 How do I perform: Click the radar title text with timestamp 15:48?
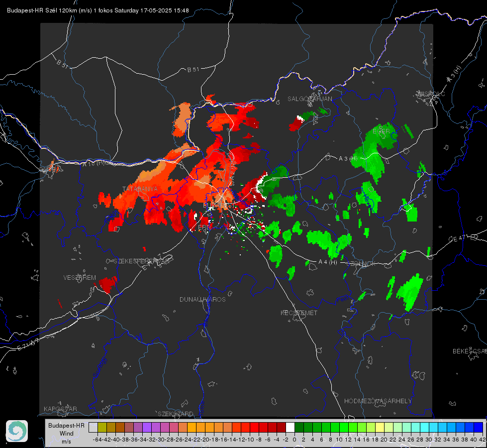coord(98,10)
